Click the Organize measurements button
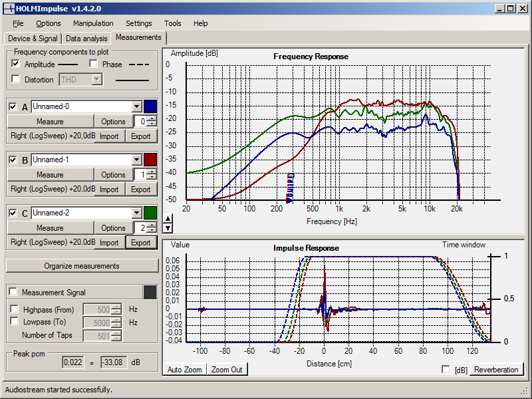Screen dimensions: 532x399 (82, 266)
